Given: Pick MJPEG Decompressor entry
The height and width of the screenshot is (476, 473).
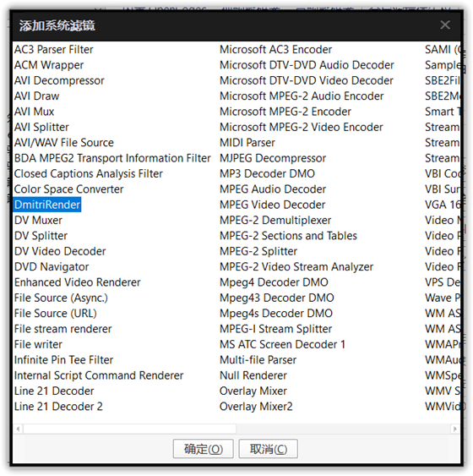Looking at the screenshot, I should [x=273, y=158].
